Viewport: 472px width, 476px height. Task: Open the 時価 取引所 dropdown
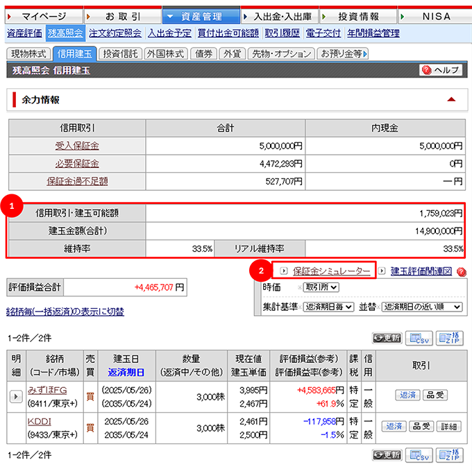pyautogui.click(x=320, y=287)
